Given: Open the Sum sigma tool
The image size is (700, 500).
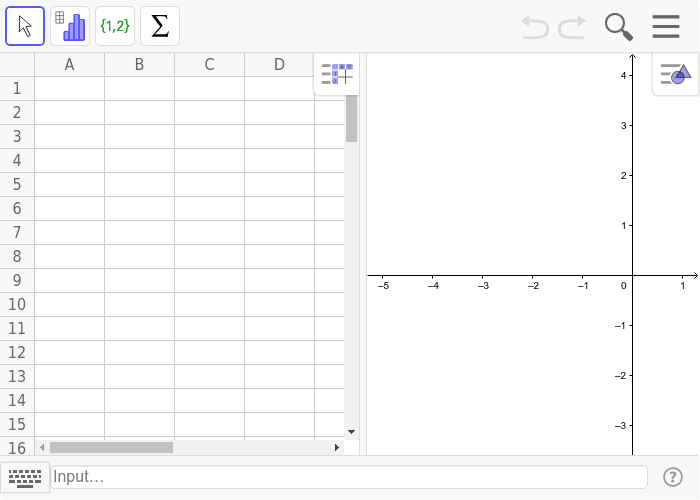Looking at the screenshot, I should [x=160, y=26].
